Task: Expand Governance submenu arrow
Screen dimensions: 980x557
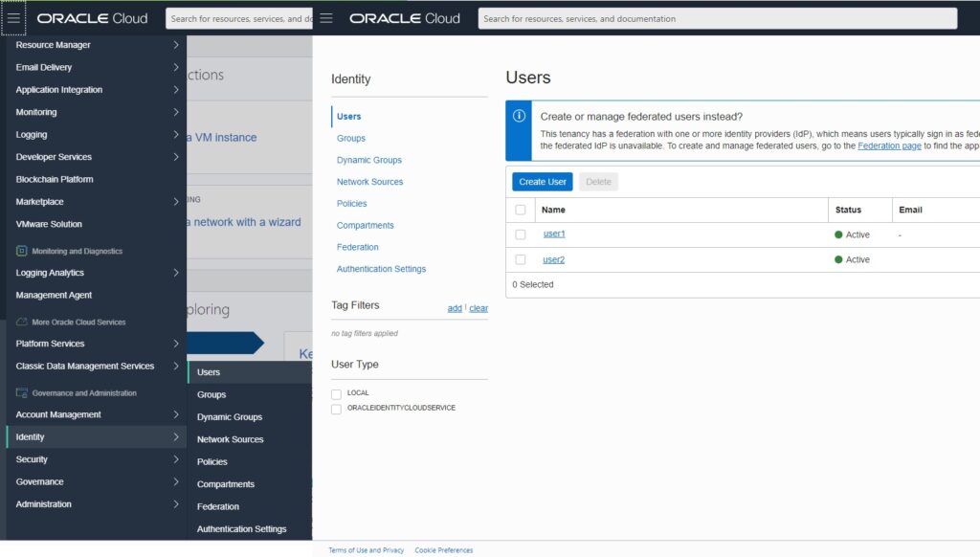Action: coord(176,481)
